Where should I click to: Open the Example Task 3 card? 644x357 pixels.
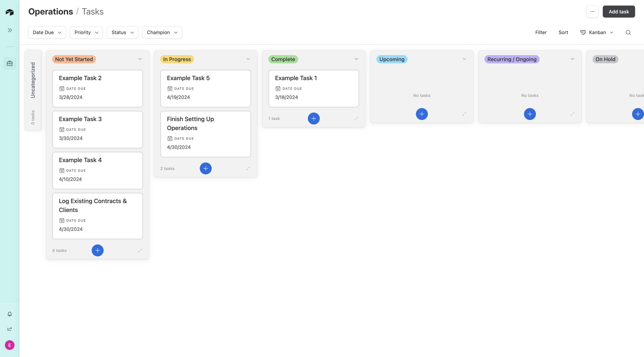pyautogui.click(x=97, y=129)
